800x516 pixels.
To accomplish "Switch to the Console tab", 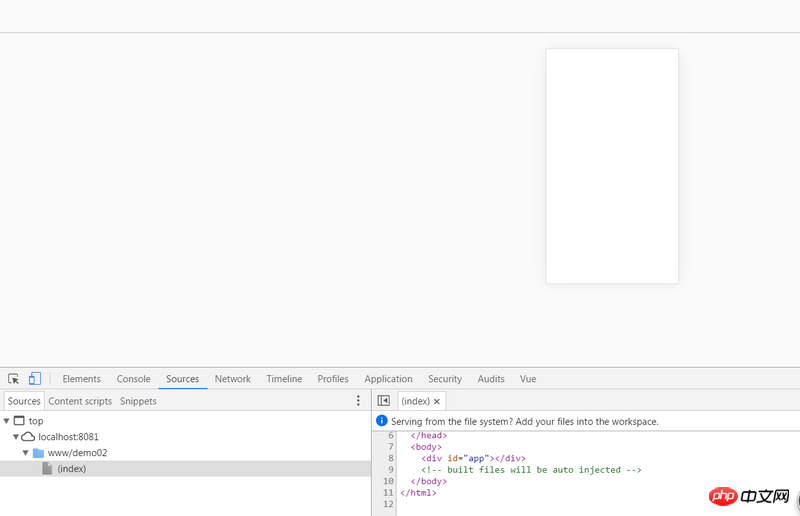I will tap(133, 379).
